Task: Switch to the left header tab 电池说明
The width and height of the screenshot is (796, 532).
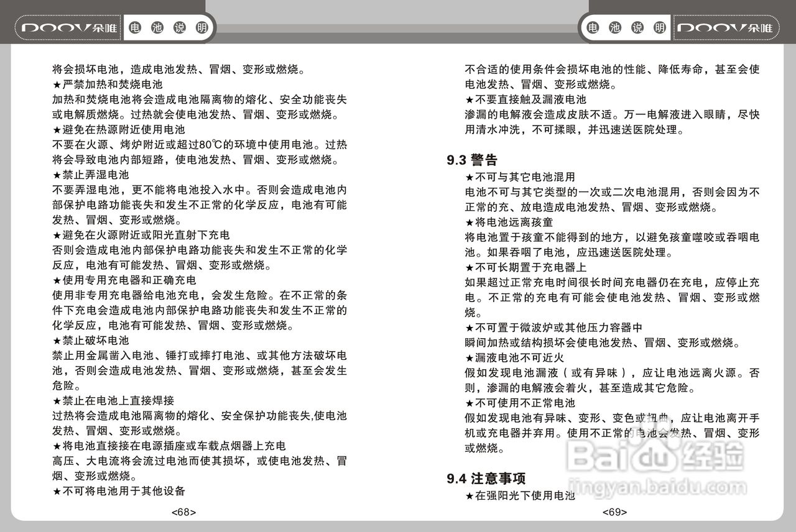Action: (168, 27)
